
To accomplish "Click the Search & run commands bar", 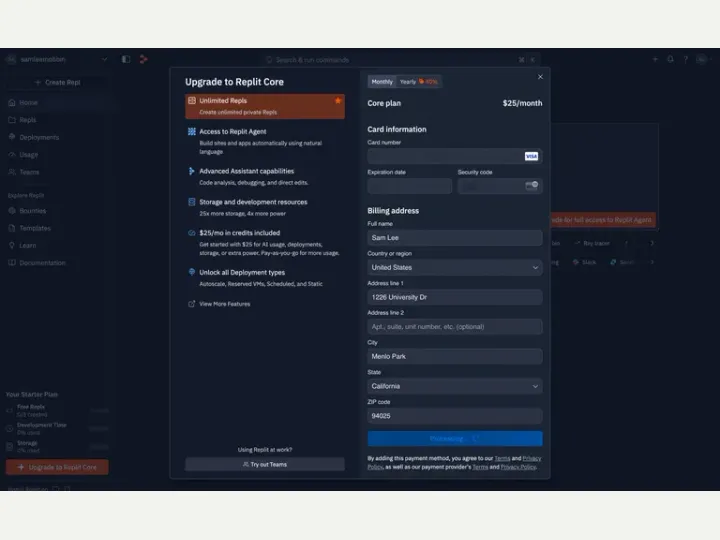I will tap(399, 60).
